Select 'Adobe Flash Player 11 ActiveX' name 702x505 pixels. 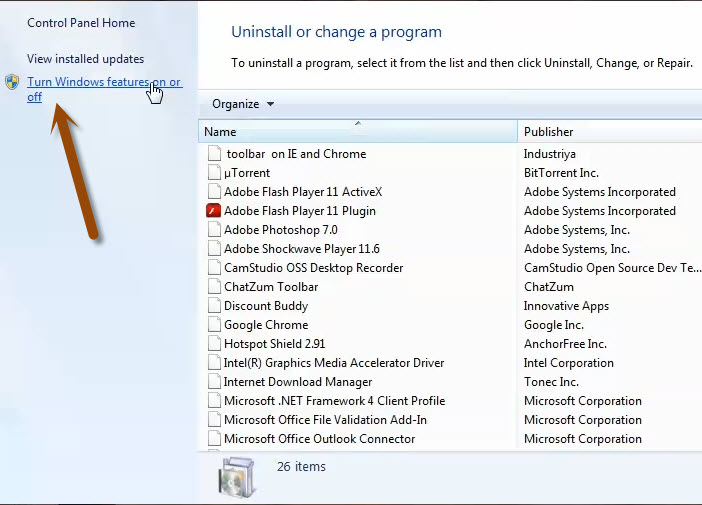point(303,192)
